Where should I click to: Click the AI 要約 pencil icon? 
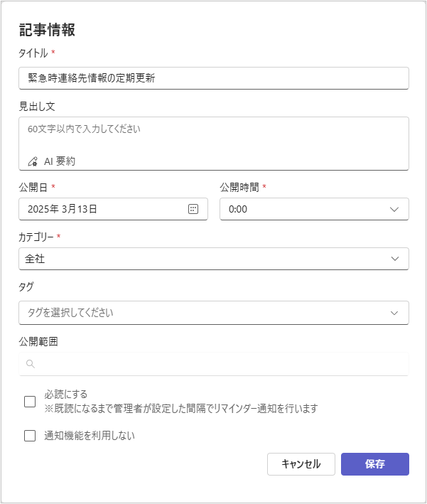(33, 161)
